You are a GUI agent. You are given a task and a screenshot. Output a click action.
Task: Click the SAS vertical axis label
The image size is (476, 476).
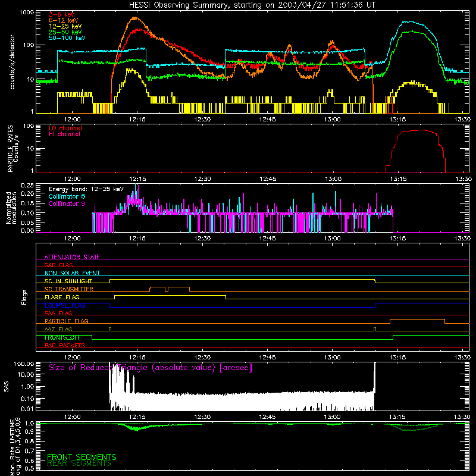click(x=6, y=387)
